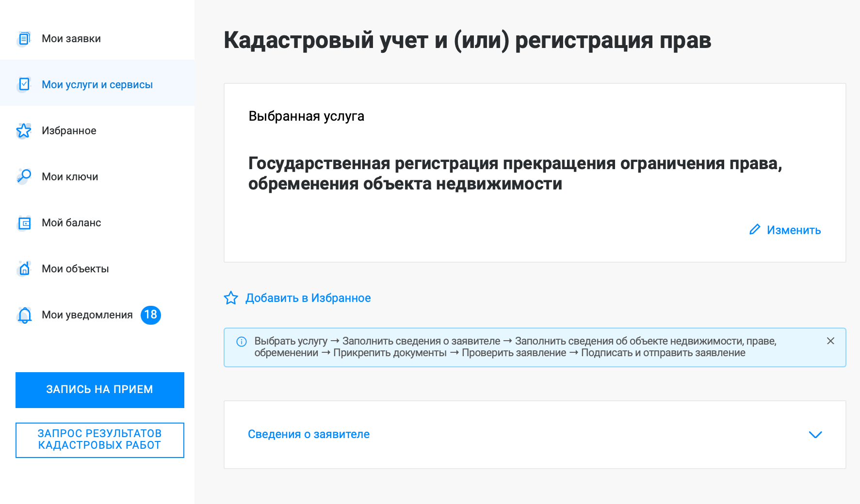Click the ЗАПИСЬ НА ПРИЕМ button

click(x=100, y=390)
